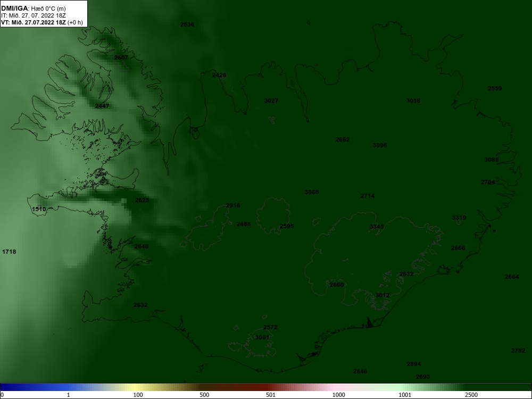Select the 2625 value label
Image resolution: width=532 pixels, height=399 pixels.
point(142,200)
